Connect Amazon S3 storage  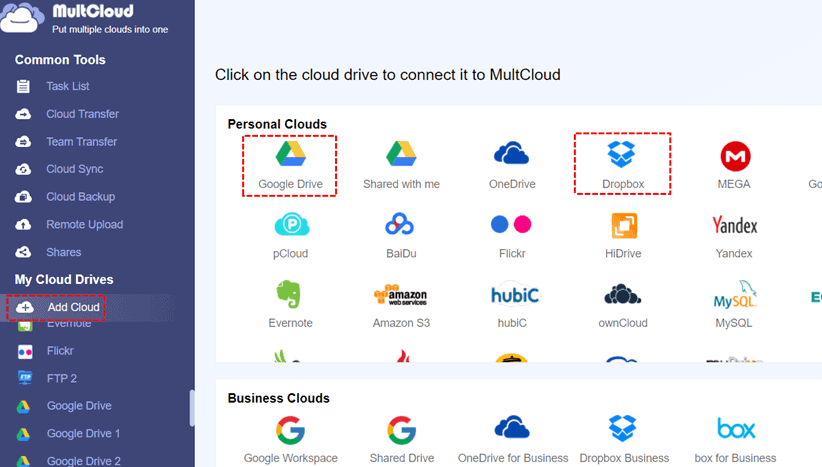coord(401,305)
